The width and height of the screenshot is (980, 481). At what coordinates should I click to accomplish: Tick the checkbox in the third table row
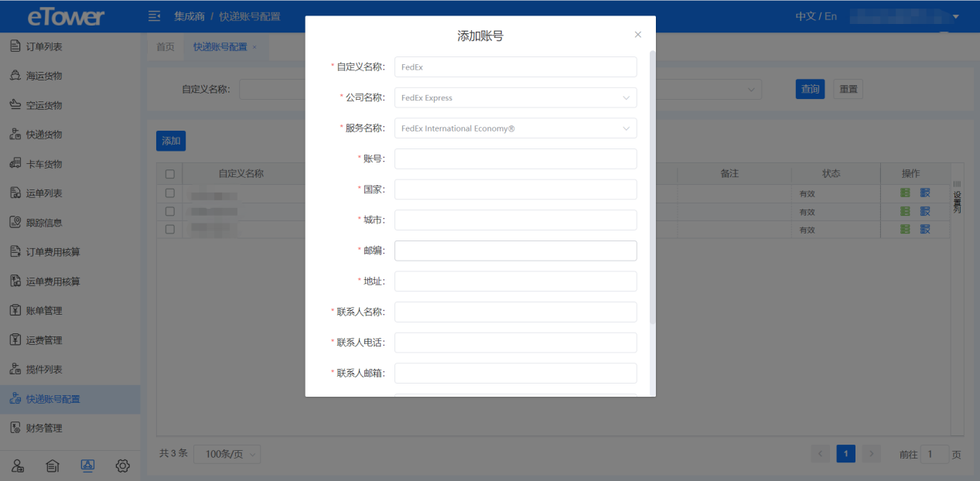[170, 230]
